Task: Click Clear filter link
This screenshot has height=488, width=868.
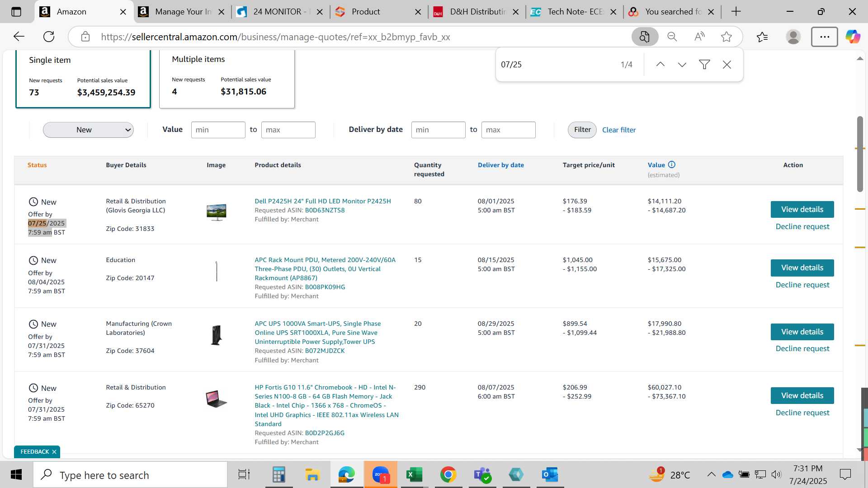Action: click(x=619, y=130)
